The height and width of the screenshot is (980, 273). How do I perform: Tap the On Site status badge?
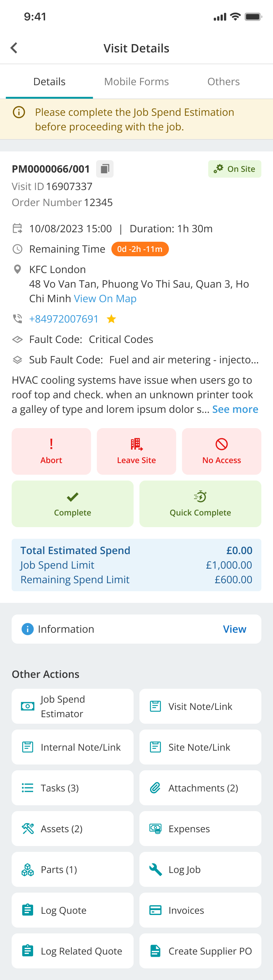tap(234, 169)
